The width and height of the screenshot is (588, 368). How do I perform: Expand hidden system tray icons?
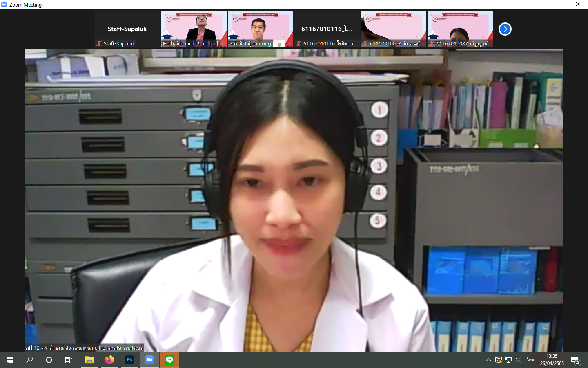[488, 360]
